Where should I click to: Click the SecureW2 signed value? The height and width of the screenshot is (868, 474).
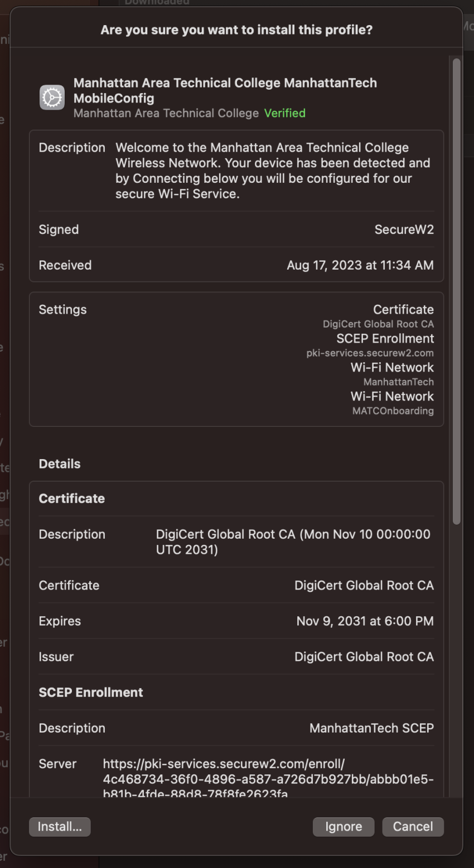coord(404,230)
